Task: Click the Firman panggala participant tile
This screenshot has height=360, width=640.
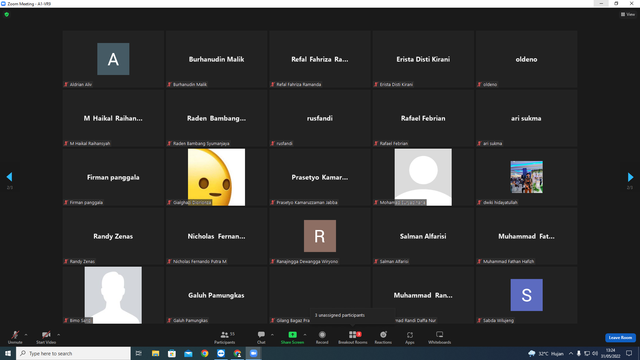Action: [x=113, y=177]
